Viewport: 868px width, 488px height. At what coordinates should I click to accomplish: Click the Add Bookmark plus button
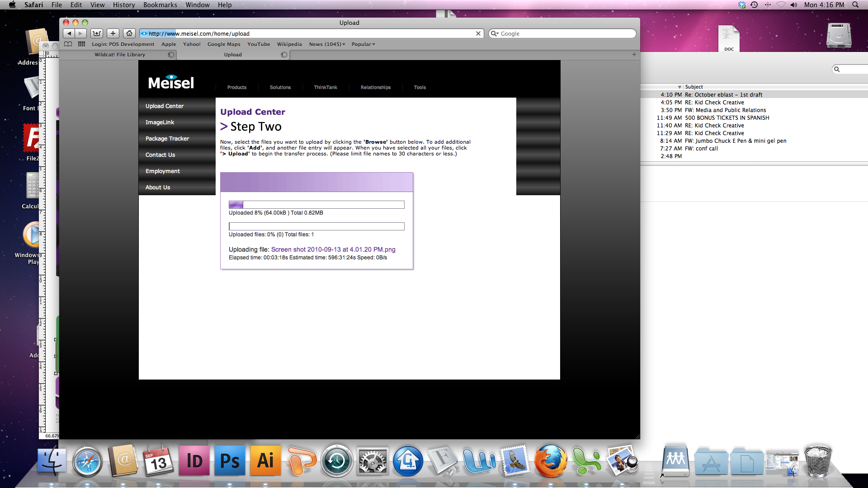pos(113,33)
